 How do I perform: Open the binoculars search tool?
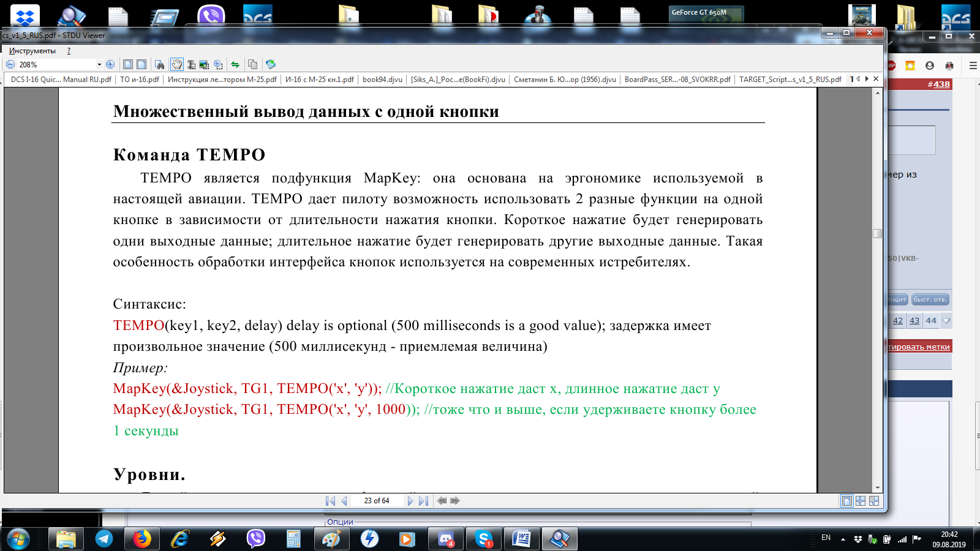pyautogui.click(x=160, y=64)
